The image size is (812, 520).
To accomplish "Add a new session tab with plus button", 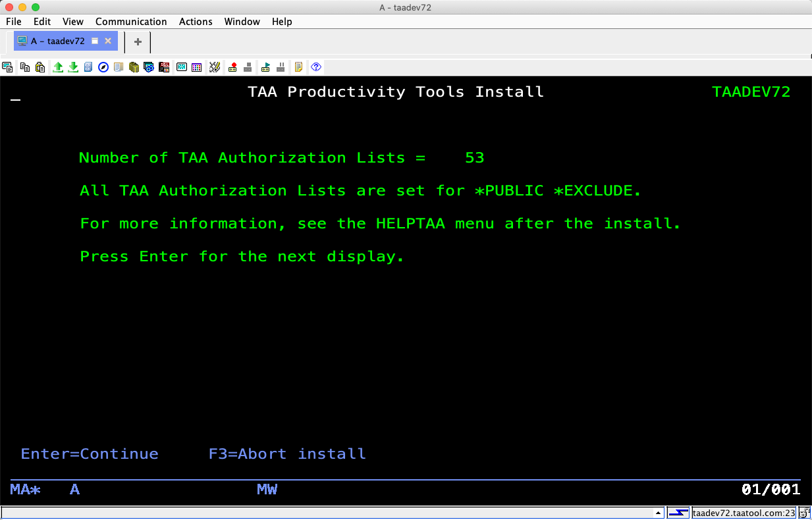I will tap(138, 41).
